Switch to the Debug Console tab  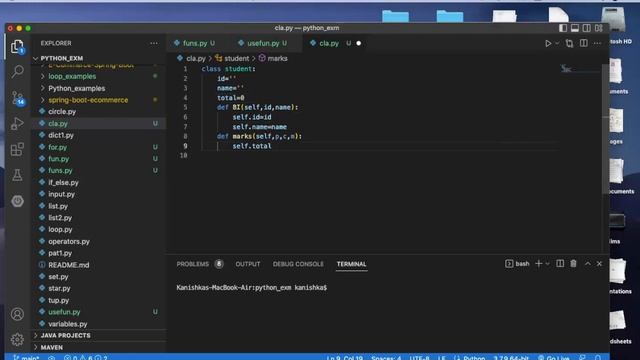(298, 264)
